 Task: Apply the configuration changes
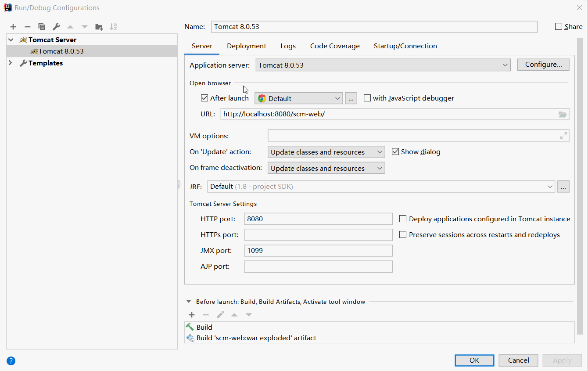point(562,360)
